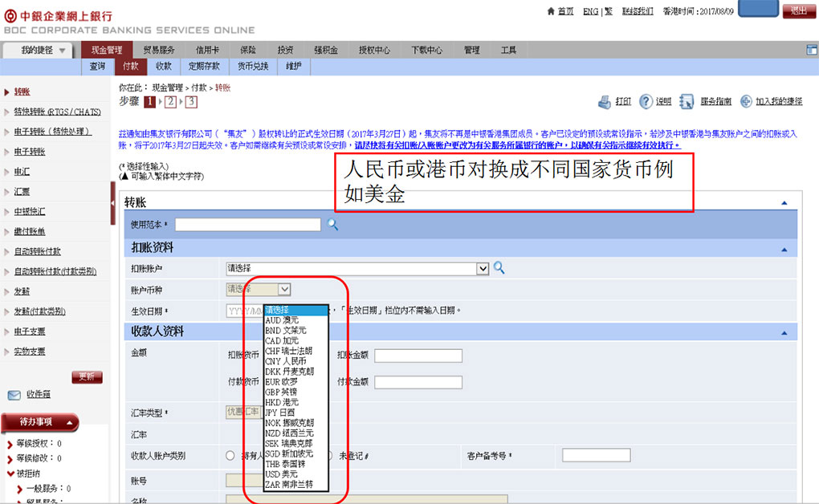This screenshot has width=819, height=504.
Task: Open the 电汇 link in sidebar
Action: click(22, 172)
